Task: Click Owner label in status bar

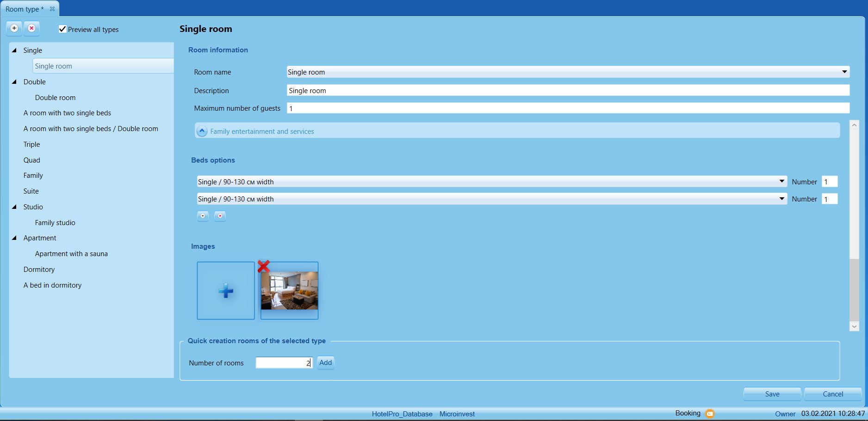Action: [785, 414]
